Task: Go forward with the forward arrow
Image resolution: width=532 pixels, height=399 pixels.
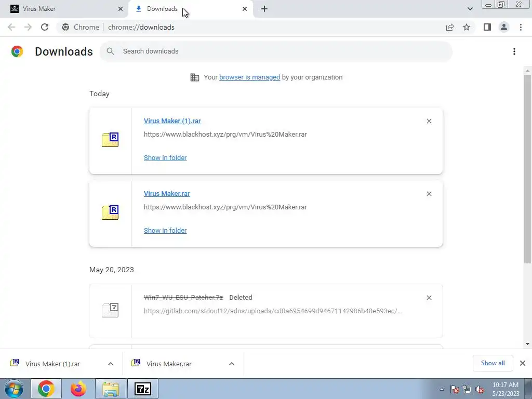Action: (28, 27)
